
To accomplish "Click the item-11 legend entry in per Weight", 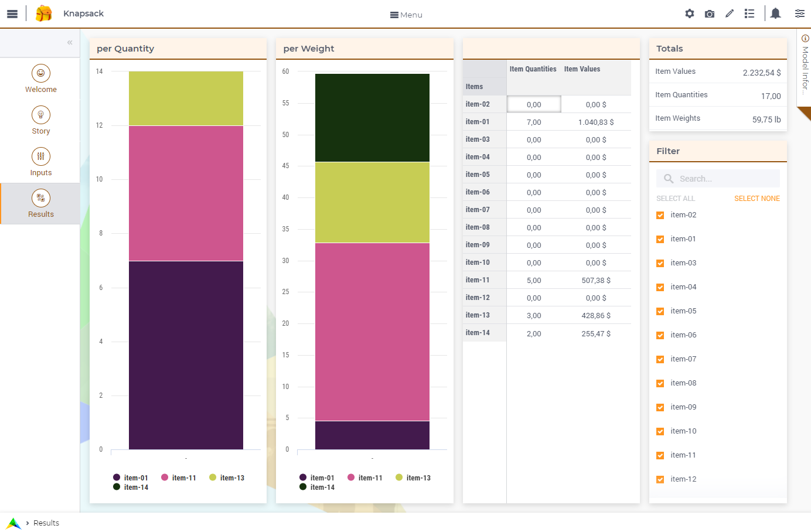I will (x=365, y=478).
